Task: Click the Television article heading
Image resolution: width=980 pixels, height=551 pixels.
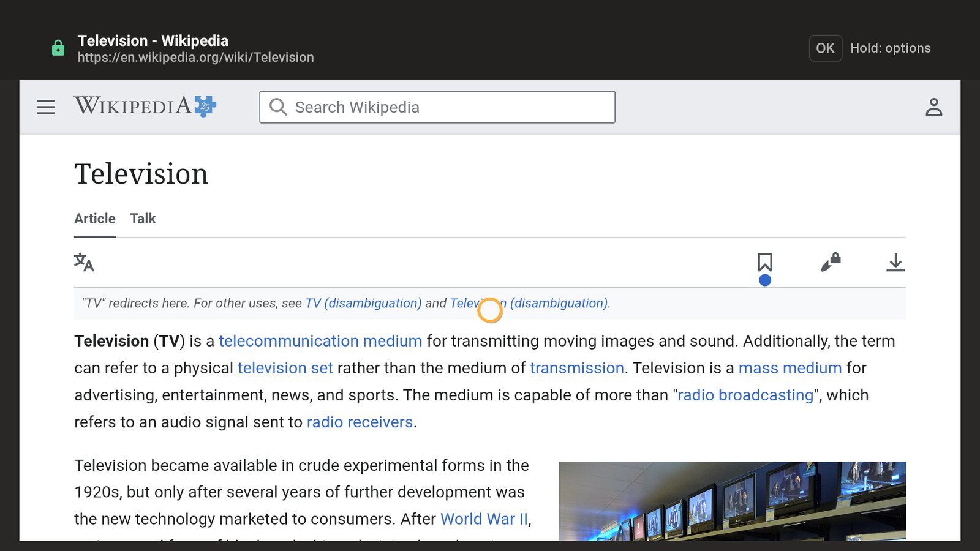Action: click(141, 174)
